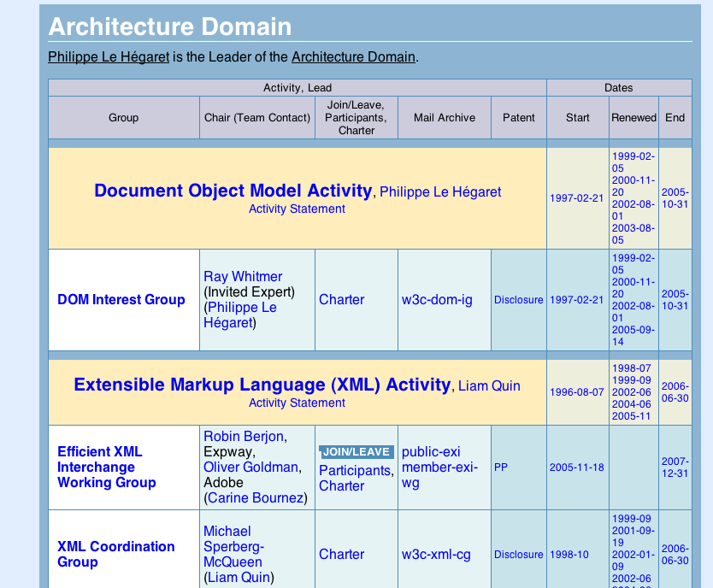Click the JOIN/LEAVE button
The height and width of the screenshot is (588, 713).
pos(356,451)
